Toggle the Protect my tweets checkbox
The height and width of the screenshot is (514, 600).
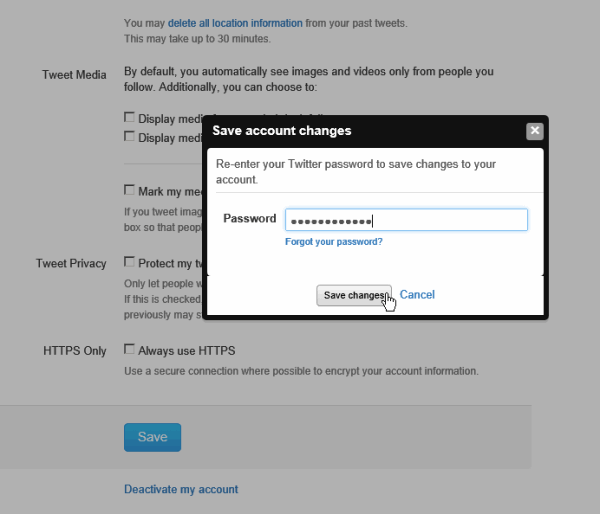[129, 262]
